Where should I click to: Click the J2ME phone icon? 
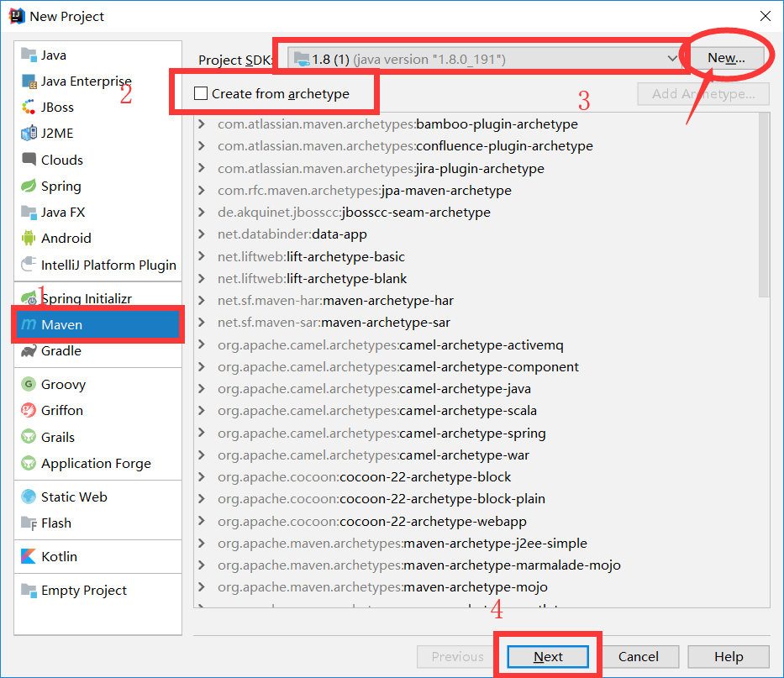29,133
